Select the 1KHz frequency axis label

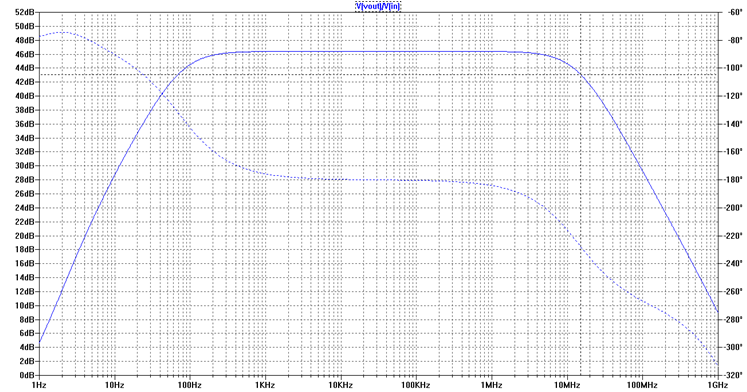(x=265, y=385)
